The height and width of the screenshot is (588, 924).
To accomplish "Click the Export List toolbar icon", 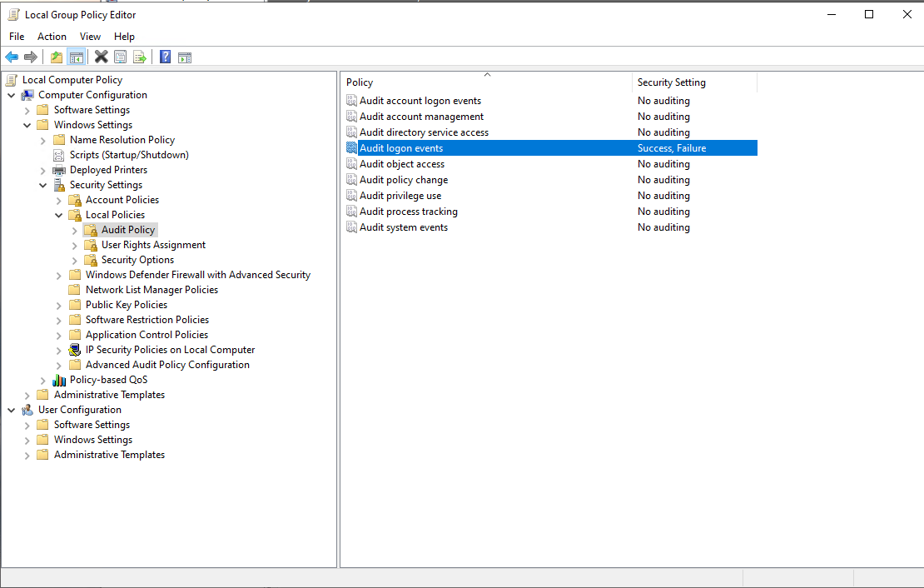I will tap(140, 57).
